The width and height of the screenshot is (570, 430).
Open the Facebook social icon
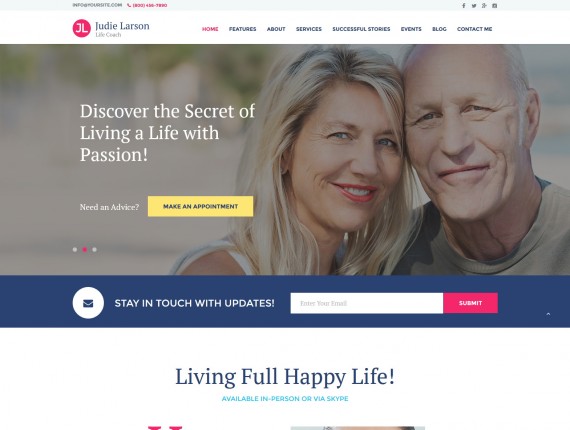[x=463, y=5]
